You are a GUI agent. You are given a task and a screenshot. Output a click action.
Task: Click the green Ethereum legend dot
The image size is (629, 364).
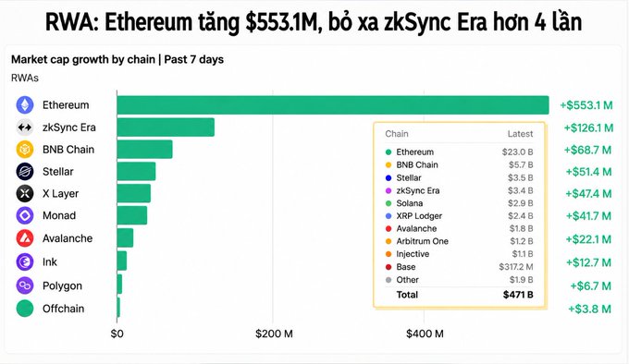pyautogui.click(x=388, y=152)
